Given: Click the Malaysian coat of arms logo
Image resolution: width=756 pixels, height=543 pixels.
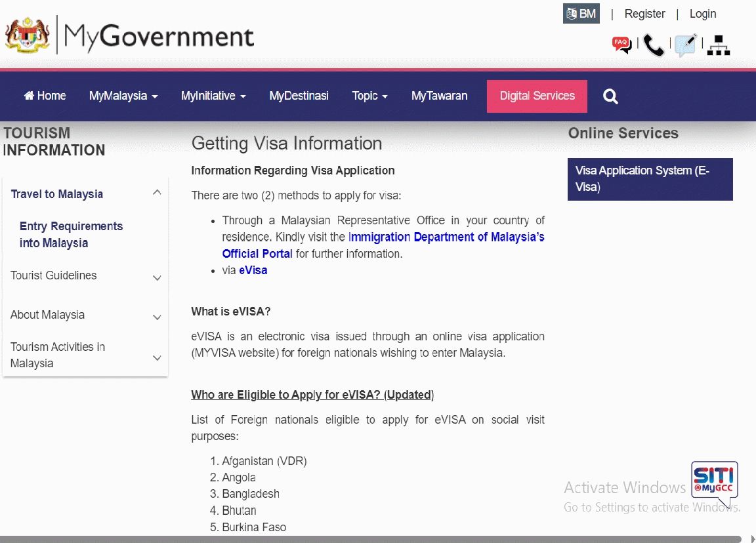Looking at the screenshot, I should [x=28, y=35].
